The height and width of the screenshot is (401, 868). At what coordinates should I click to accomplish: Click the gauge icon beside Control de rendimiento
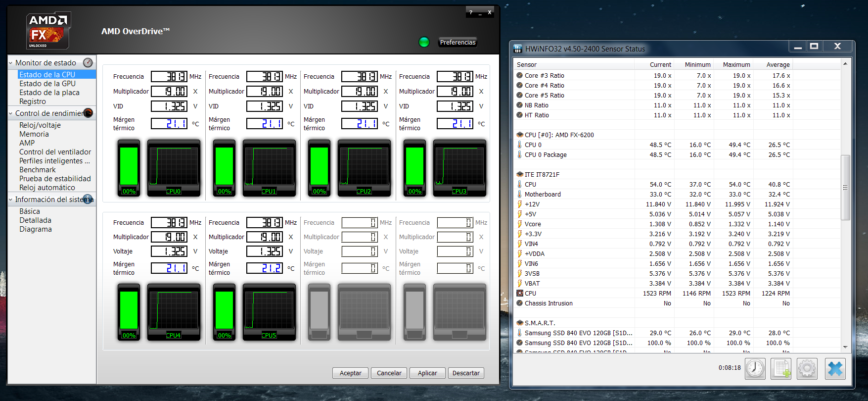click(88, 113)
